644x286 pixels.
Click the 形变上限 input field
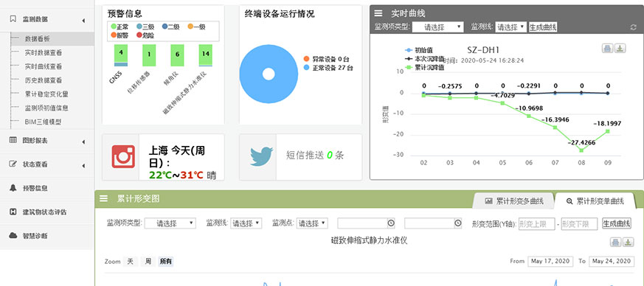(537, 223)
